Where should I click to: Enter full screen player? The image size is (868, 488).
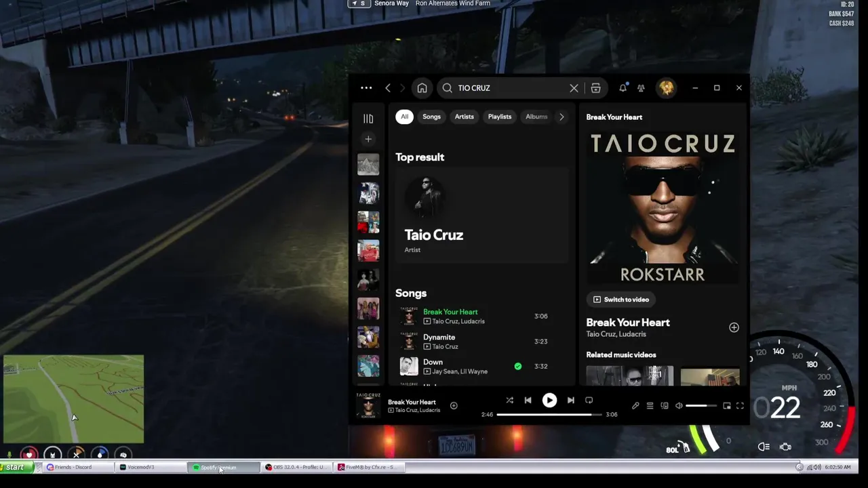click(740, 406)
